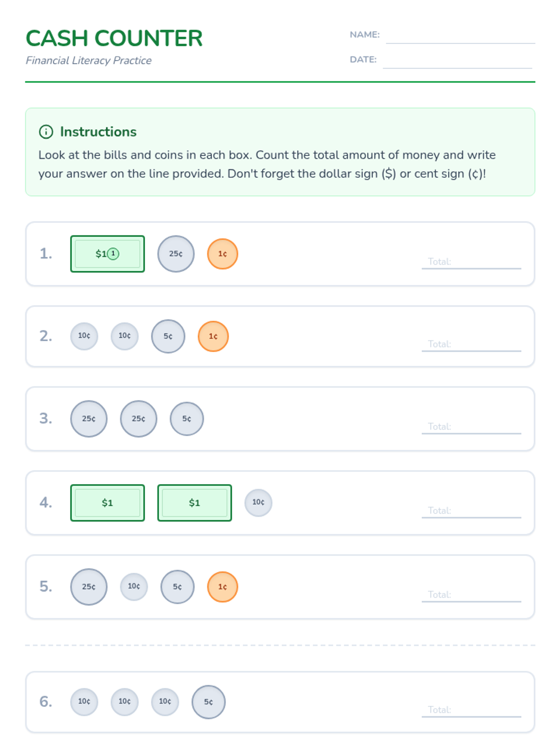This screenshot has height=747, width=560.
Task: Click the CASH COUNTER title heading
Action: point(114,38)
